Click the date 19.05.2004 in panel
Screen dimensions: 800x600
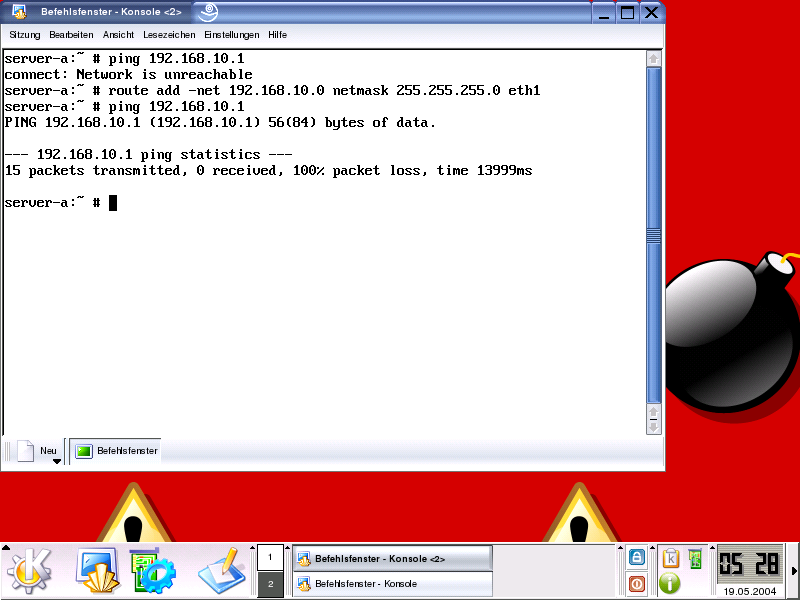point(749,591)
